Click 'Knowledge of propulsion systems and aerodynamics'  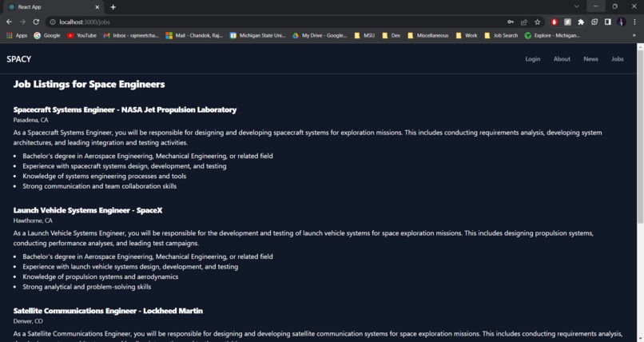point(101,276)
